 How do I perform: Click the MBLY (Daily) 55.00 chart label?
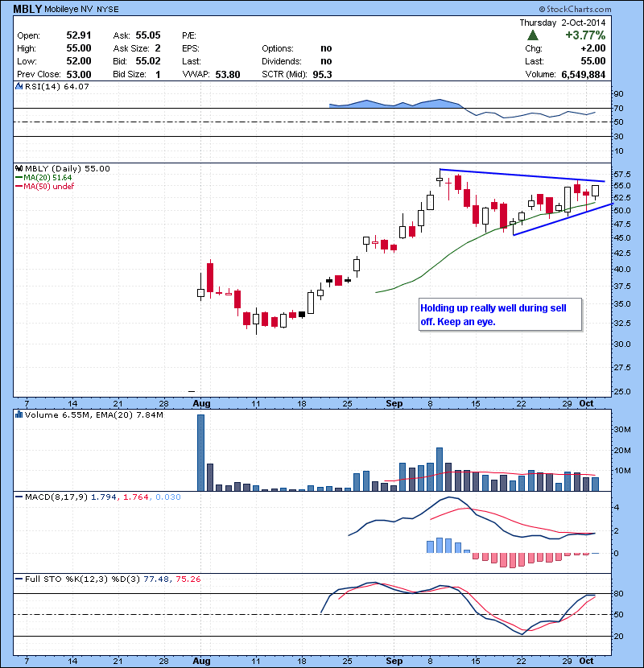[x=68, y=169]
